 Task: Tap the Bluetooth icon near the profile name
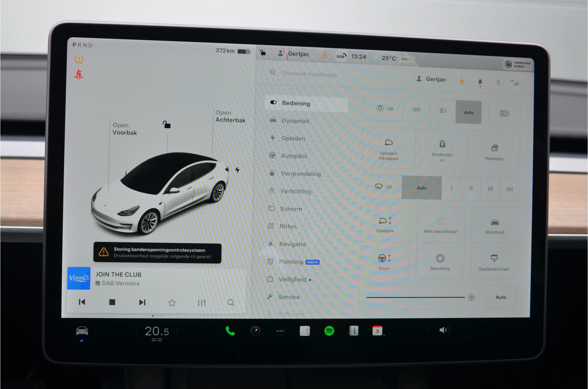(498, 82)
